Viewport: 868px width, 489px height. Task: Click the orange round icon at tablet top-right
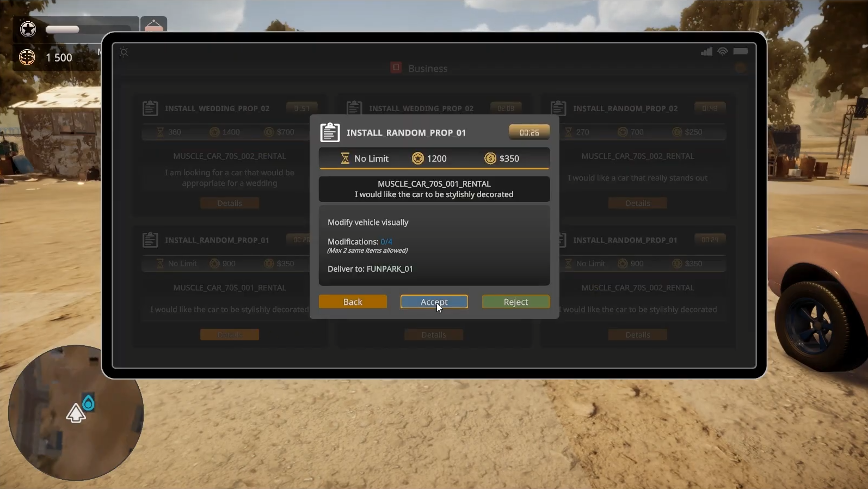click(740, 68)
